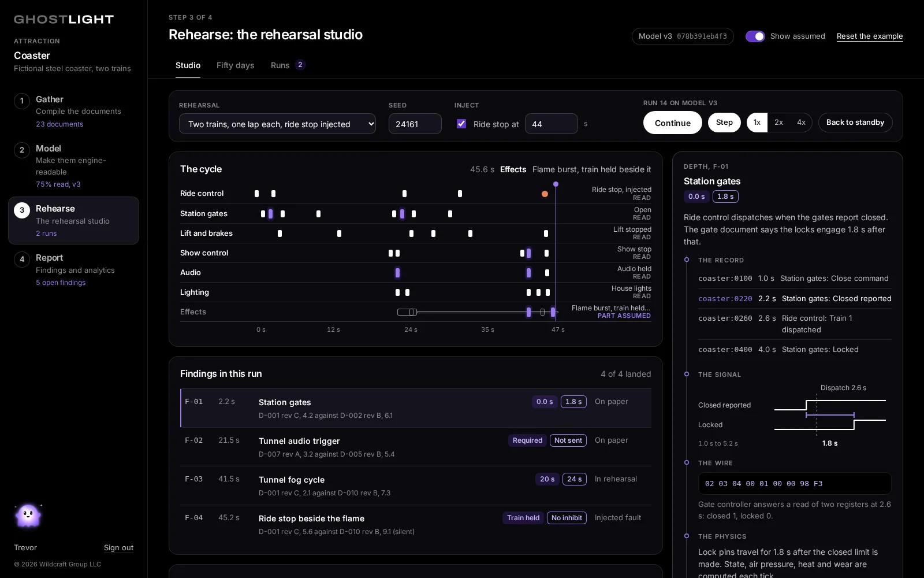Click the Continue button
Screen dimensions: 924x578
[x=673, y=123]
